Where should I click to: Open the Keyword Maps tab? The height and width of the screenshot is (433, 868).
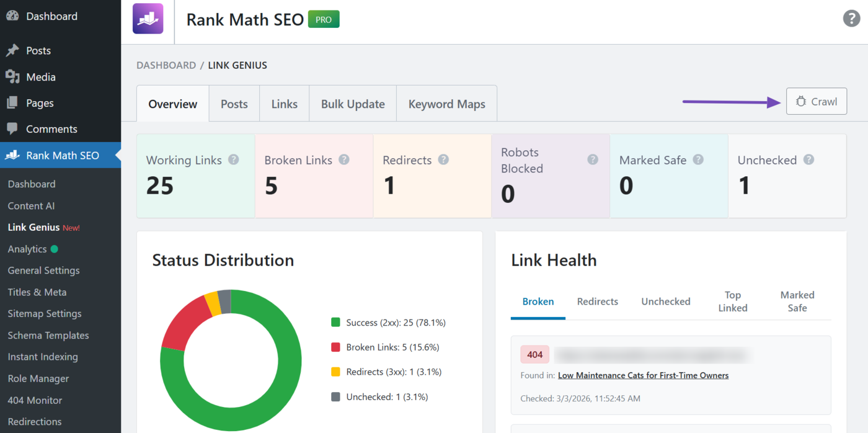coord(446,104)
